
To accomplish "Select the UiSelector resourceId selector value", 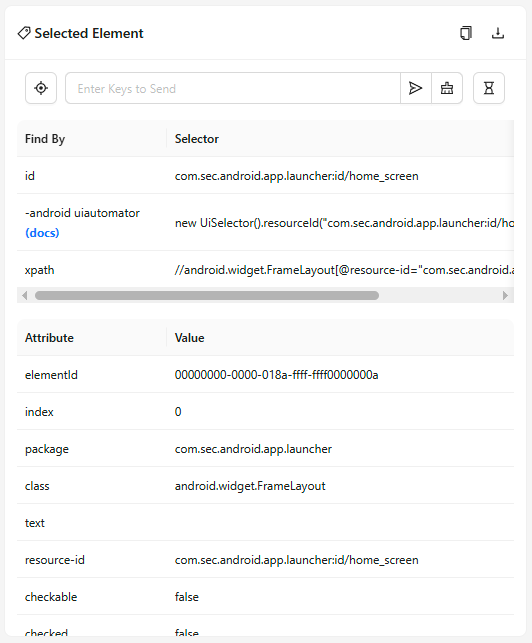I will pyautogui.click(x=345, y=223).
